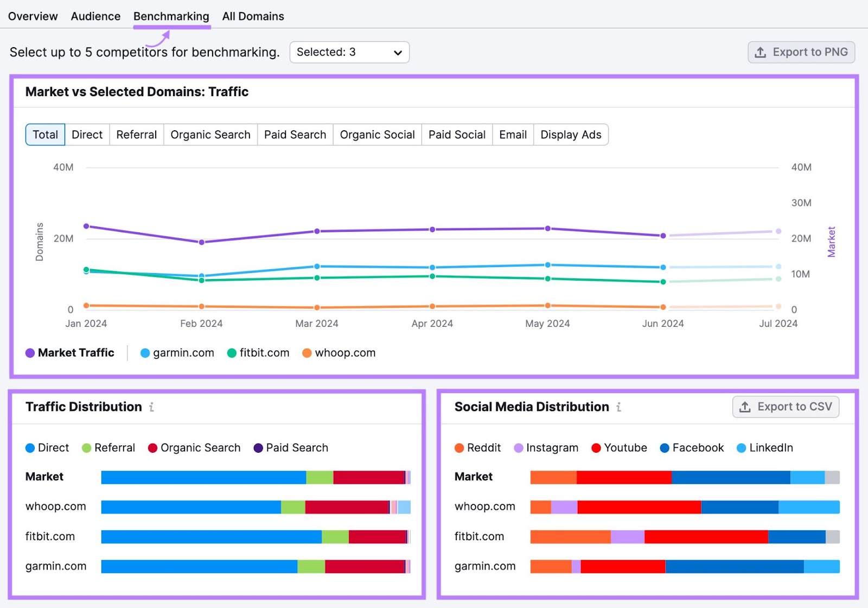868x608 pixels.
Task: Click the whoop.com Youtube social bar segment
Action: pyautogui.click(x=639, y=507)
